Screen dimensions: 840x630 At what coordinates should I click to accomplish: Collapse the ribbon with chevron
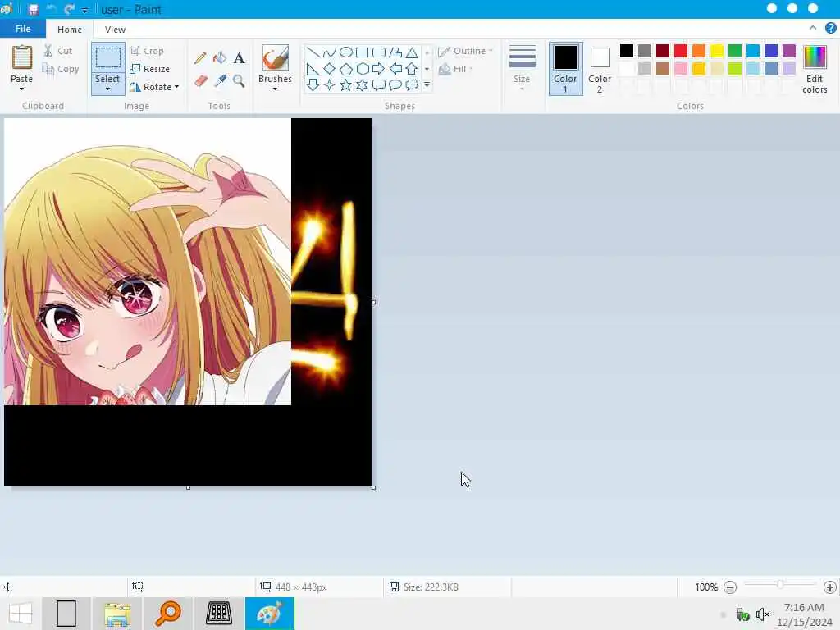[x=813, y=28]
